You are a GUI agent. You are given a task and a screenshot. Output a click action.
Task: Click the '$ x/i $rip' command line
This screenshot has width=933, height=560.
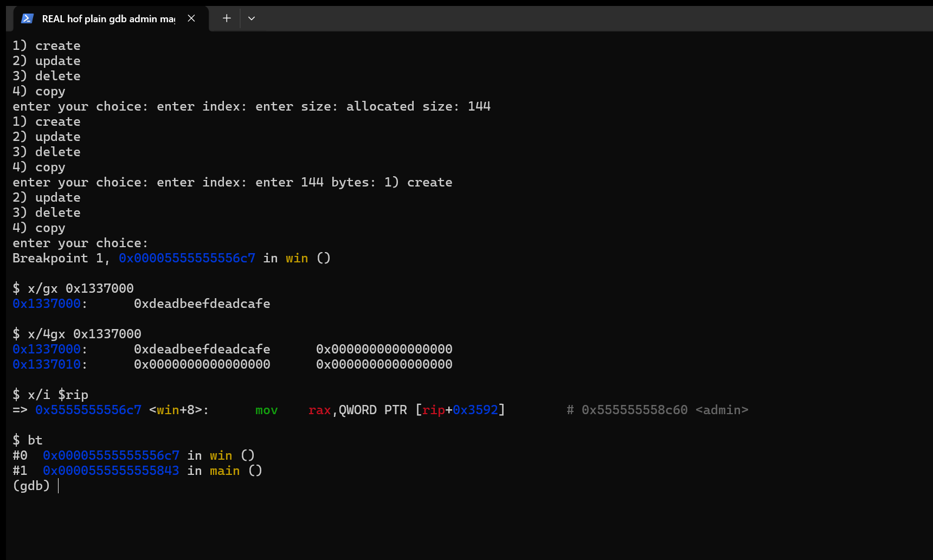(x=50, y=395)
